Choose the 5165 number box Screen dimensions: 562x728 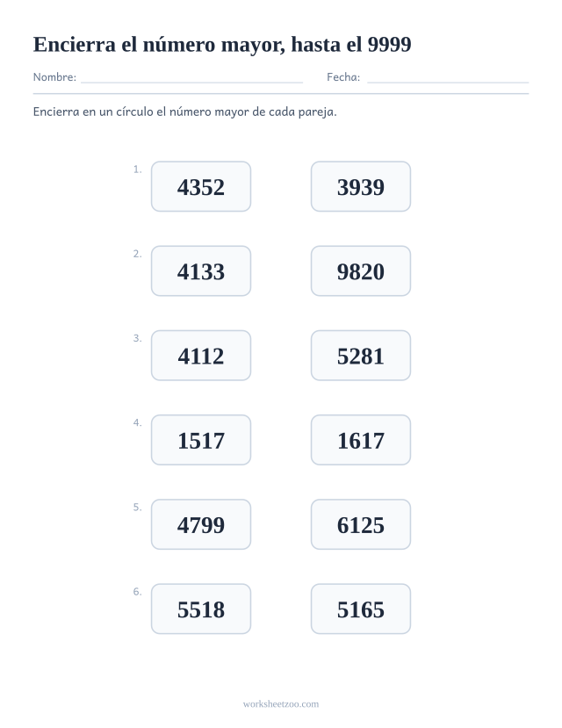pos(361,609)
